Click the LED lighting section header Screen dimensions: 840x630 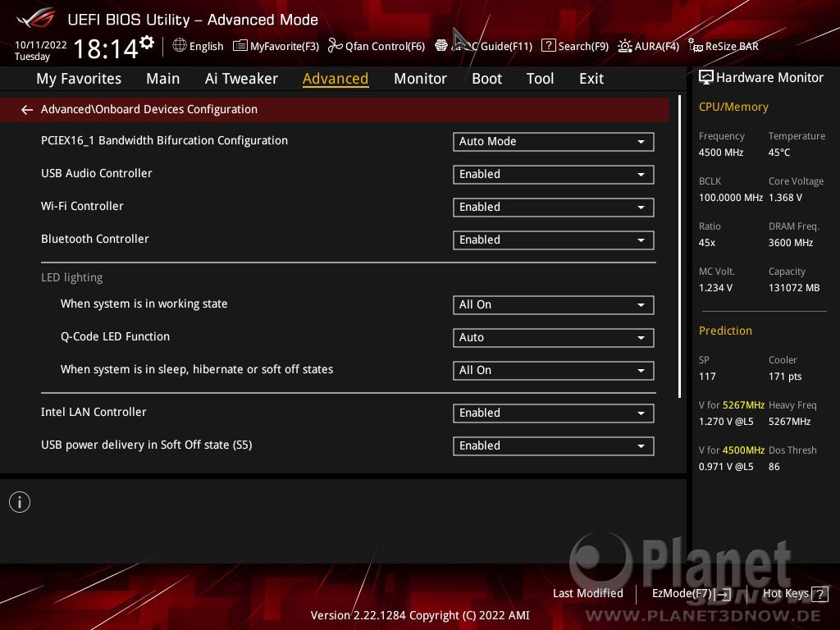[x=72, y=277]
